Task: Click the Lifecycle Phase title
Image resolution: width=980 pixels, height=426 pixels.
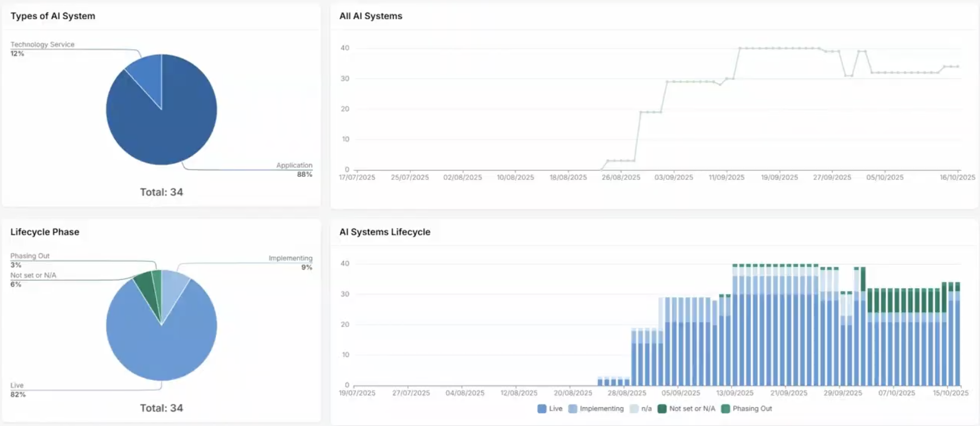Action: (x=45, y=232)
